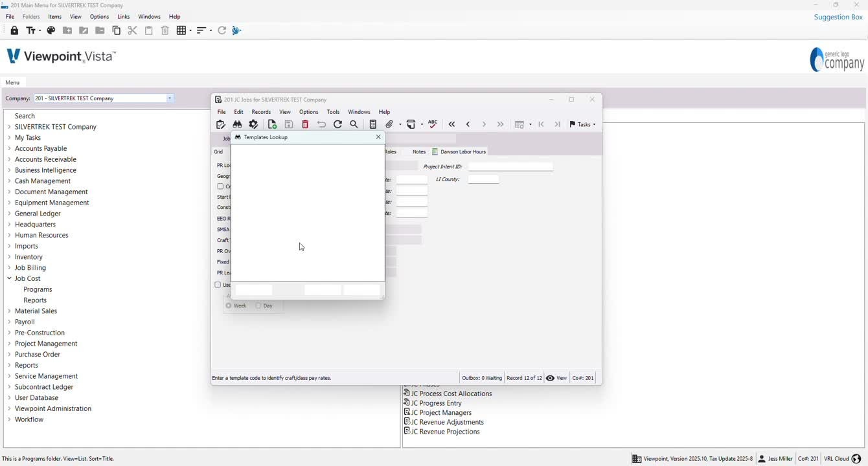Click 'Record 12 of 12' status text

click(524, 378)
